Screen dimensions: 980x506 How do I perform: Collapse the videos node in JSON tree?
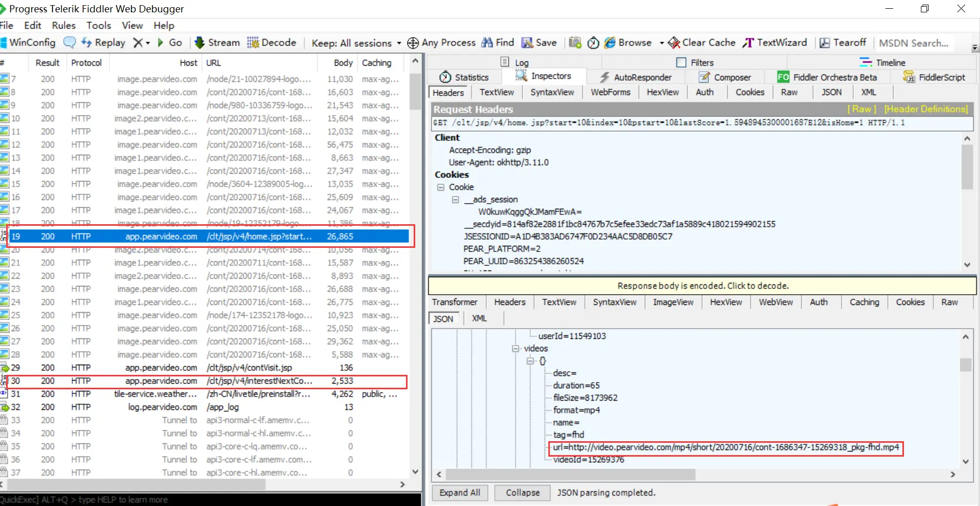pyautogui.click(x=515, y=349)
